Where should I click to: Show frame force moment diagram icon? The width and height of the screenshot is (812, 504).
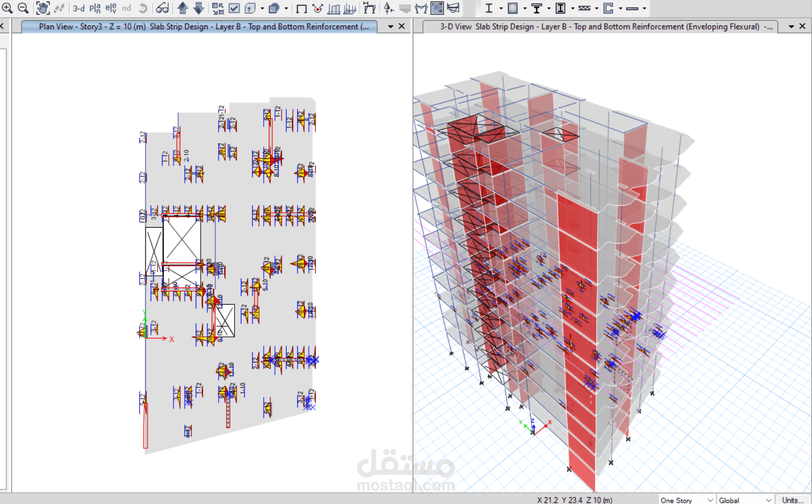(421, 8)
